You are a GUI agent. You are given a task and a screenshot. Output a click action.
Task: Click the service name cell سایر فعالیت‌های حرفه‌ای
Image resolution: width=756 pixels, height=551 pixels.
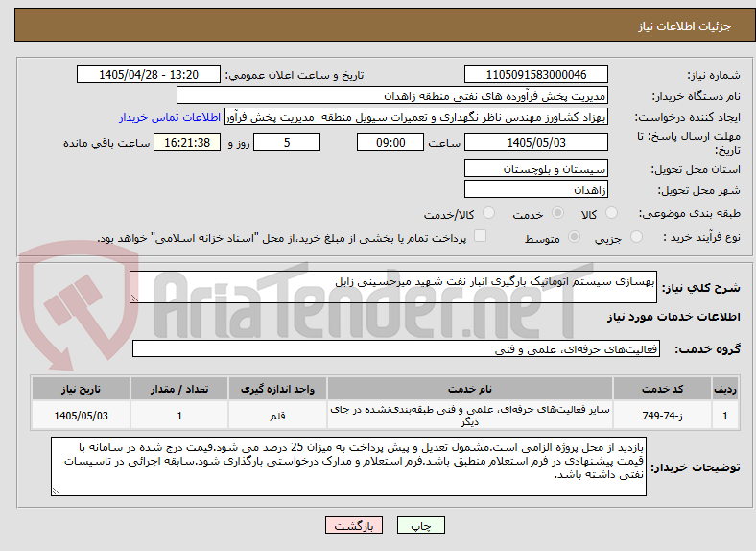tap(470, 416)
